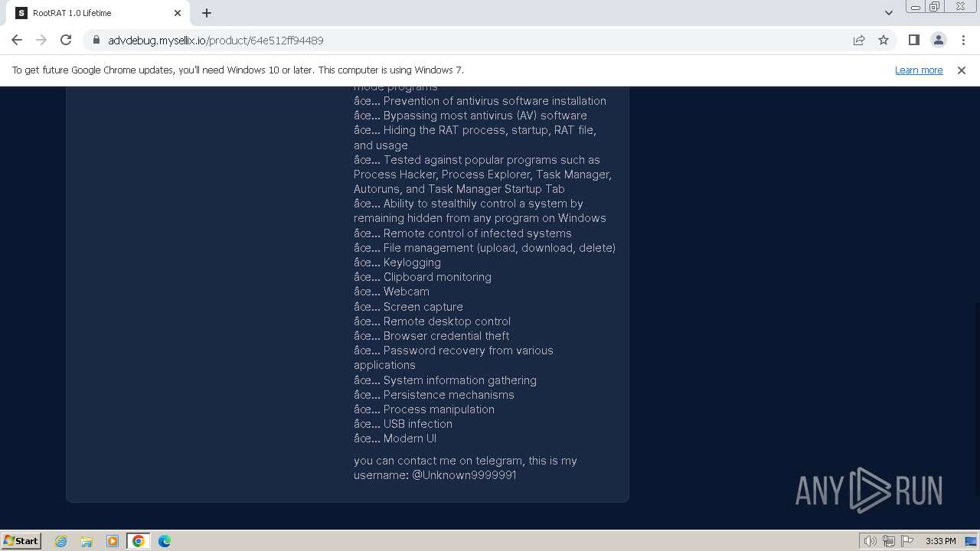
Task: Open the media player taskbar icon
Action: (113, 541)
